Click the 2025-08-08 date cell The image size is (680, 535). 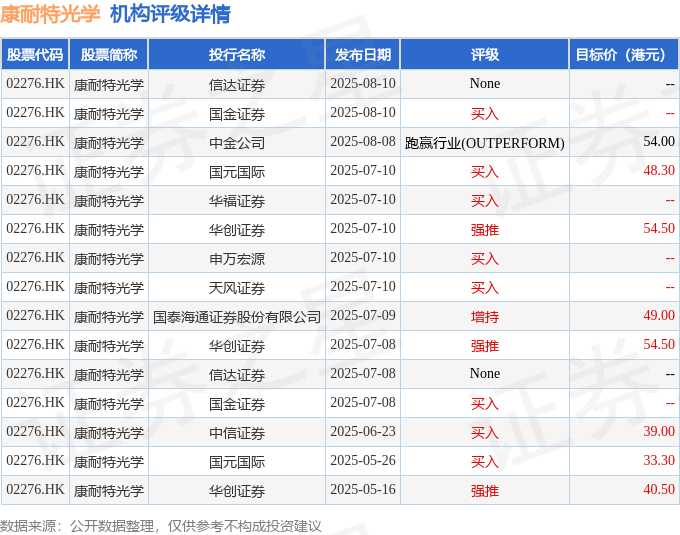pos(363,141)
